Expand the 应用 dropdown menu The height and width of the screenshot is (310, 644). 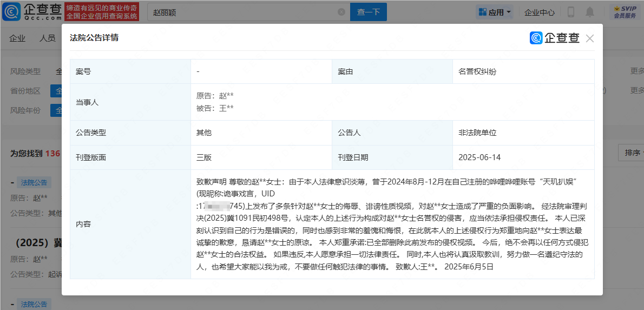point(509,12)
